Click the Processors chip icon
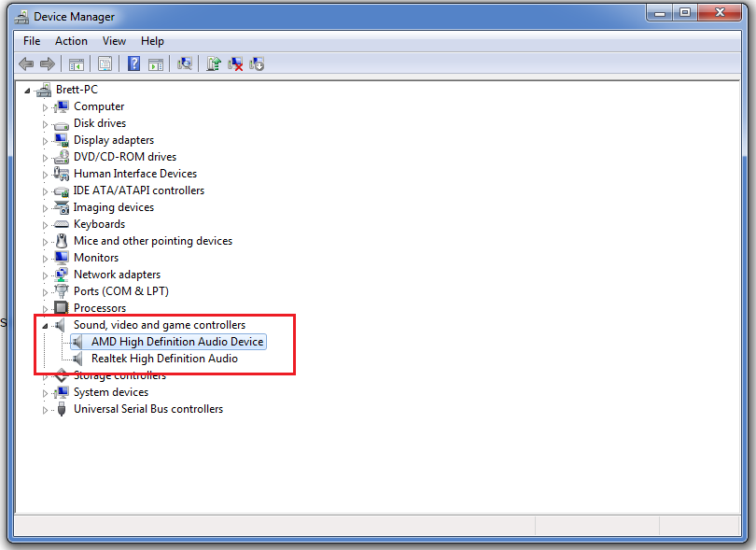Screen dimensions: 756x550 (62, 308)
